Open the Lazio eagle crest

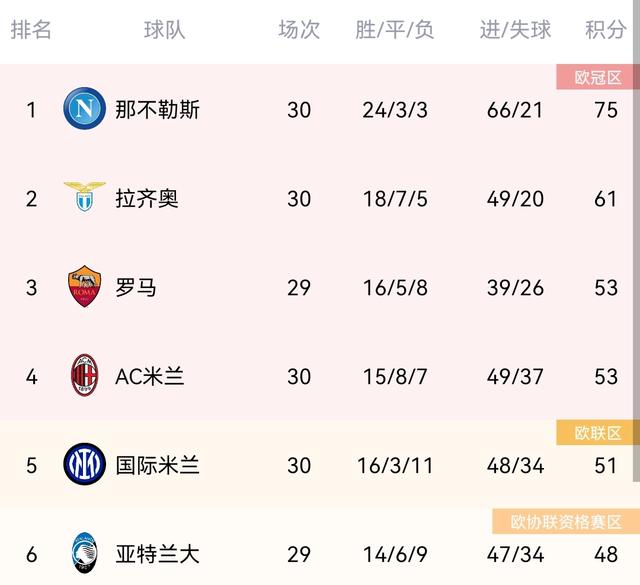click(84, 197)
